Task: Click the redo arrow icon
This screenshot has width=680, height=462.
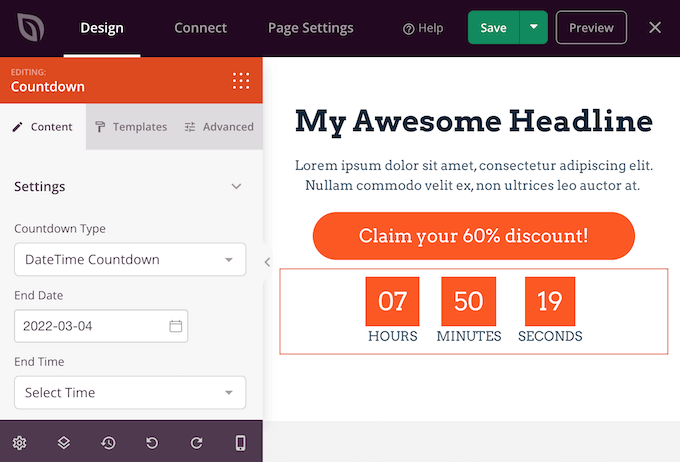Action: pos(196,442)
